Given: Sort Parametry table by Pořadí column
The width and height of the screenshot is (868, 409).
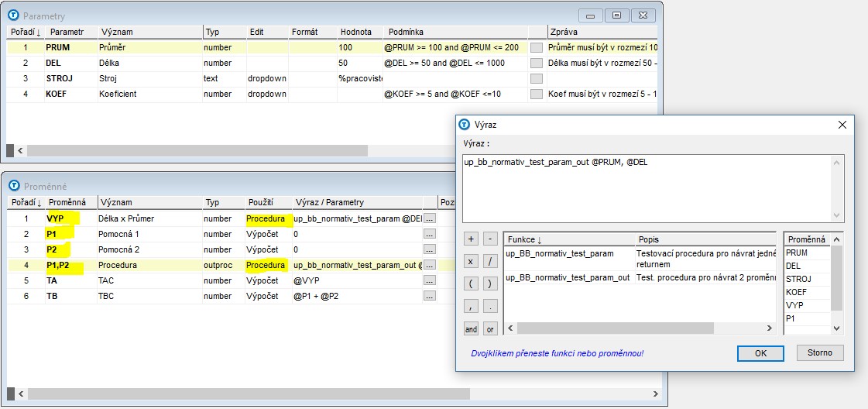Looking at the screenshot, I should coord(26,32).
